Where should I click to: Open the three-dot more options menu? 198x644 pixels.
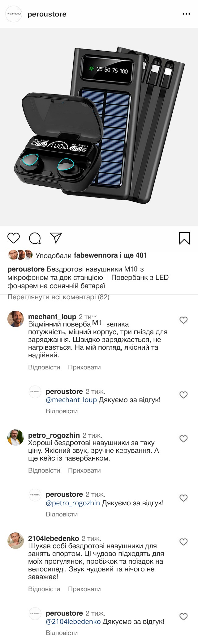click(186, 14)
